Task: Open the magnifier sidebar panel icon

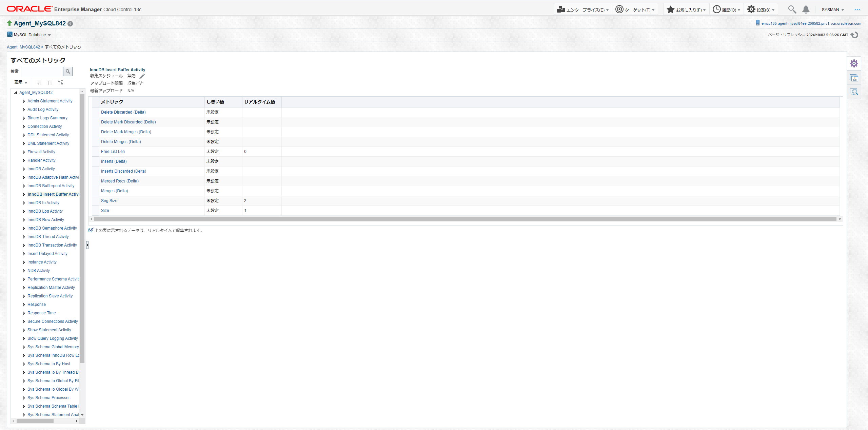Action: pos(854,92)
